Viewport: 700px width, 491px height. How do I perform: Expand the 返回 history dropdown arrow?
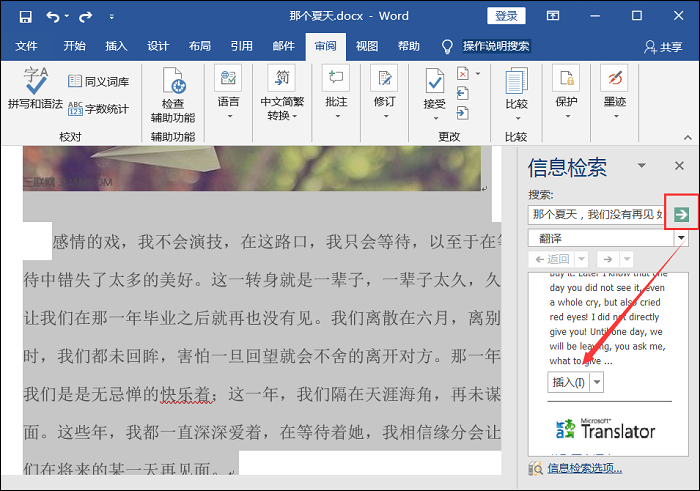pyautogui.click(x=582, y=259)
